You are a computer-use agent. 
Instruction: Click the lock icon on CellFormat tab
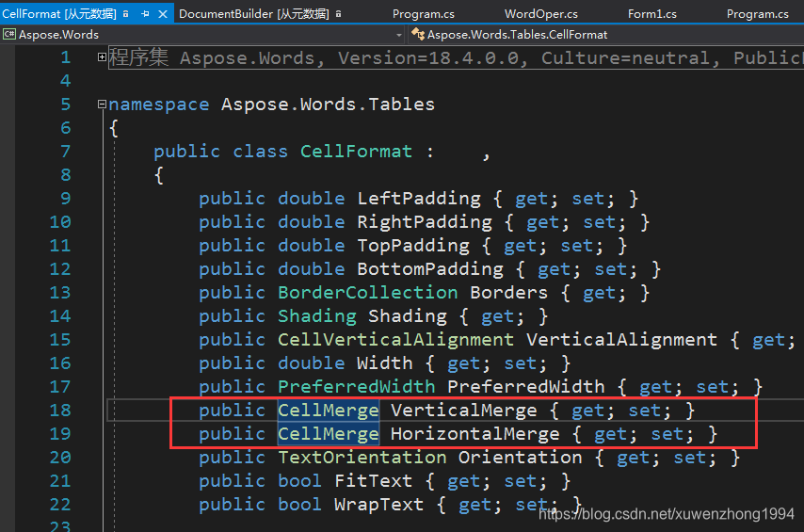[x=125, y=14]
